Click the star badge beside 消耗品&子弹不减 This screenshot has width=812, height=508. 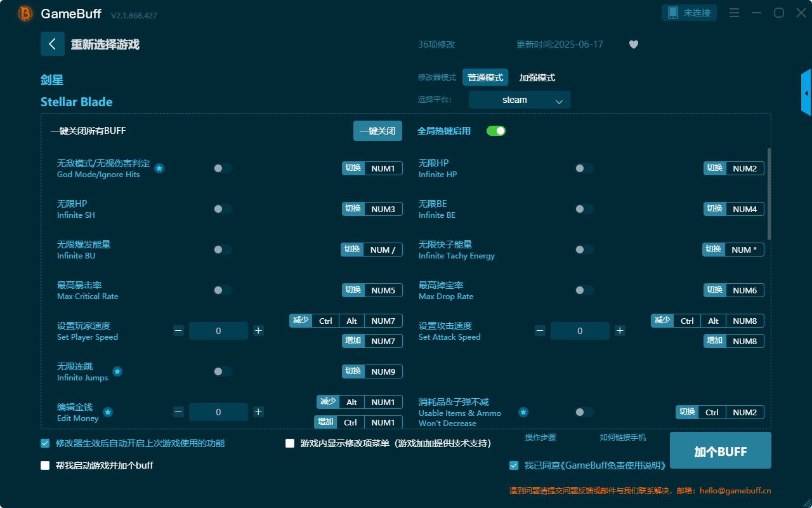coord(523,412)
